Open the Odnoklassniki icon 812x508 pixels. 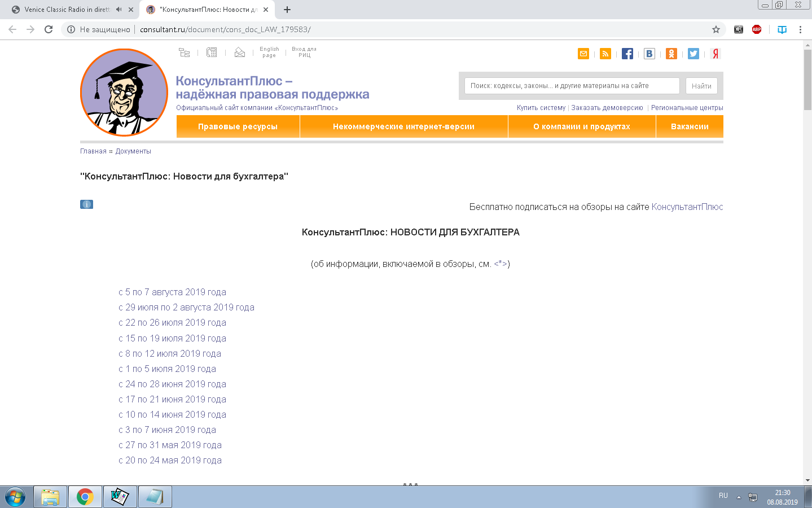671,54
